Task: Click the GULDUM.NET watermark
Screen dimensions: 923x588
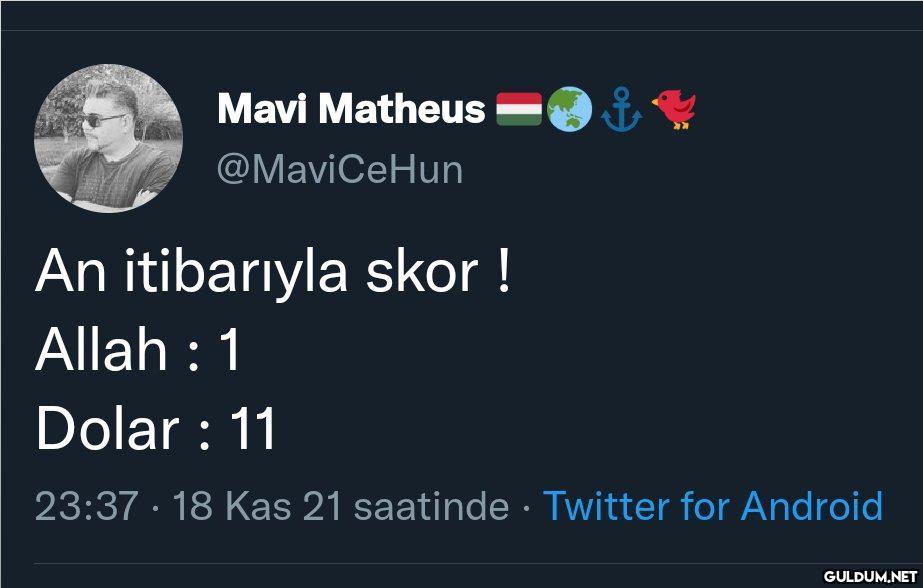Action: point(868,575)
